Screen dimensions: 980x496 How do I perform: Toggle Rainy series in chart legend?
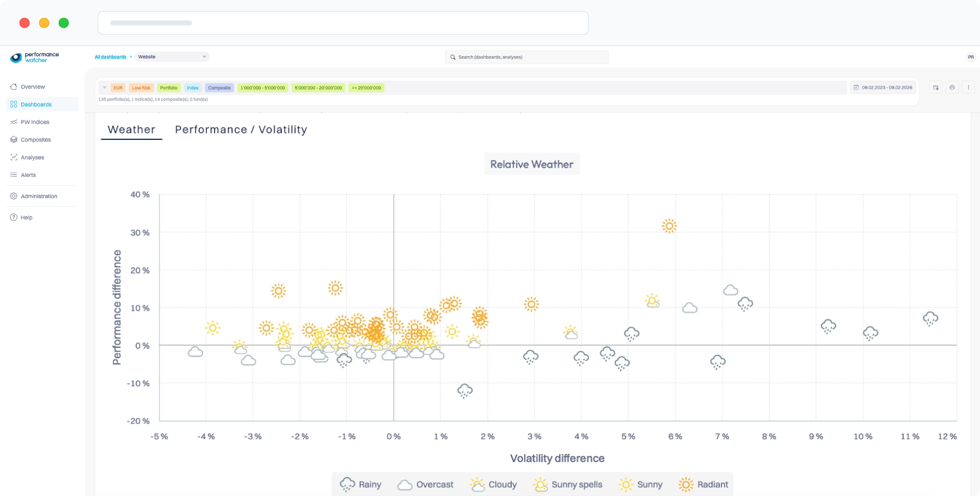point(360,485)
